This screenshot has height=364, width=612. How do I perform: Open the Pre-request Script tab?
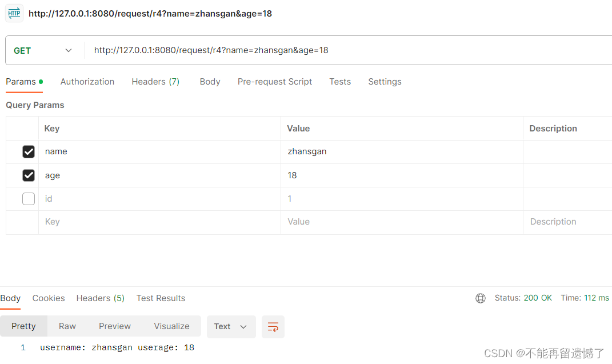(x=275, y=82)
